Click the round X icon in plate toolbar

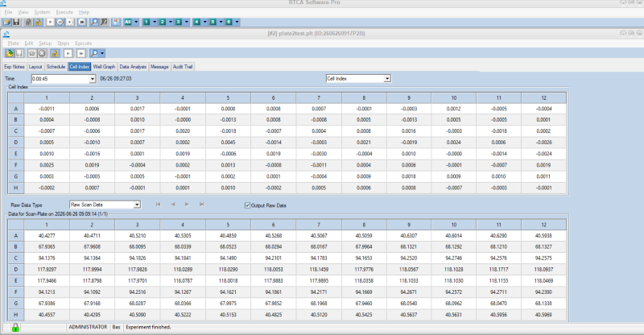click(x=42, y=53)
